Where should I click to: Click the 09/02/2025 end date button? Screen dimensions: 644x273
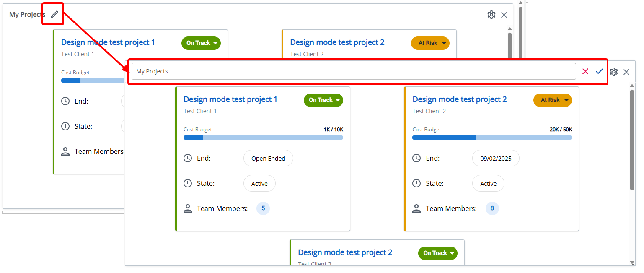(496, 158)
